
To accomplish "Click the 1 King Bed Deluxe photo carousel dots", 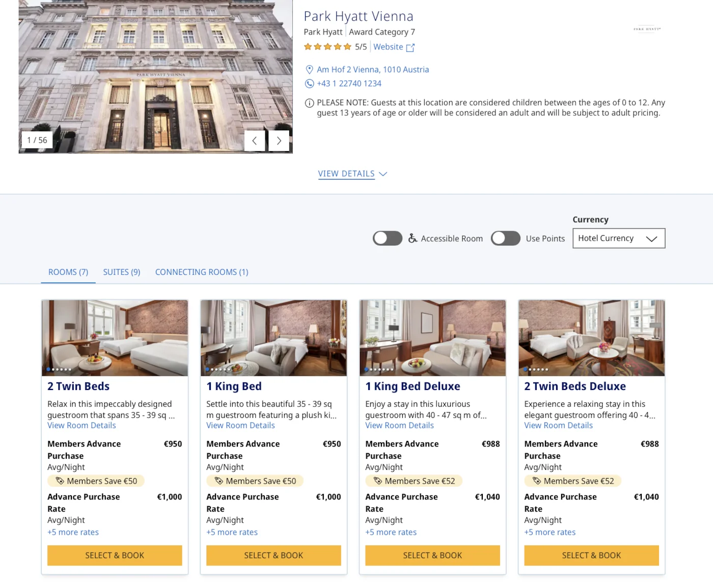I will [x=378, y=370].
